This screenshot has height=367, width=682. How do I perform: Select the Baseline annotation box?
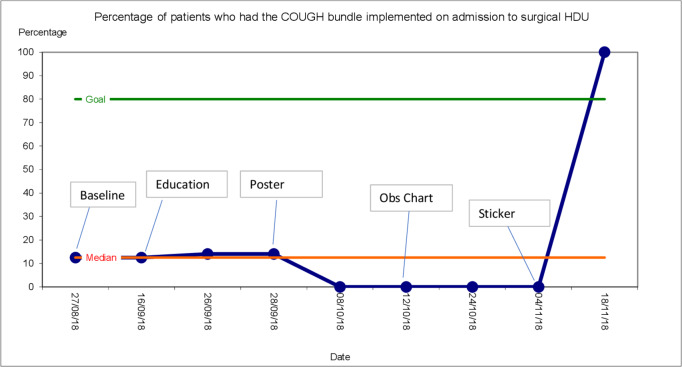pos(103,194)
